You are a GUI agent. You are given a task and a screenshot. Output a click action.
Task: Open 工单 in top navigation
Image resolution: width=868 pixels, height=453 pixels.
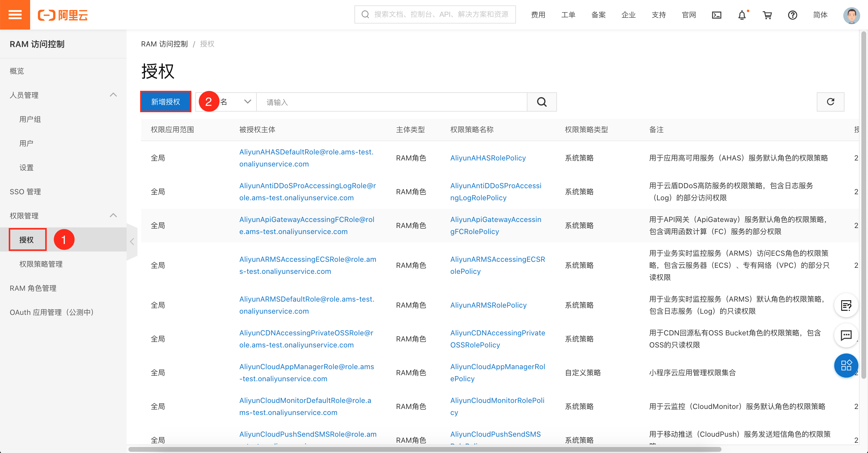tap(568, 15)
